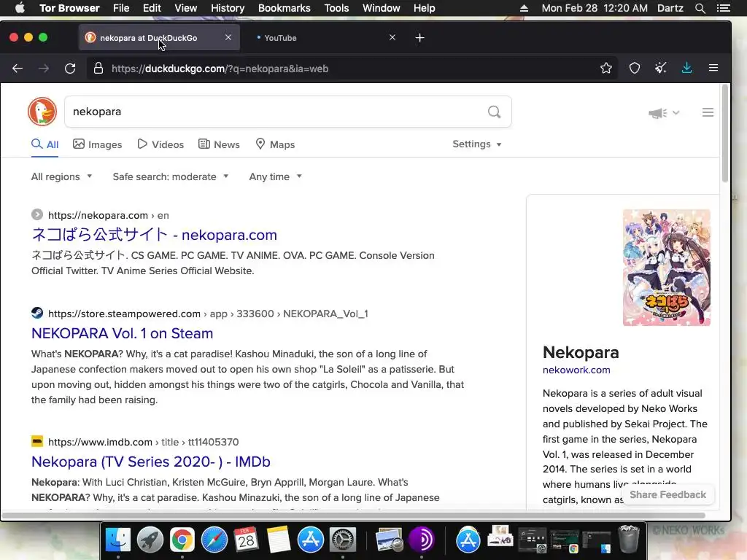Open System Preferences gear in dock
The image size is (747, 560).
[343, 540]
